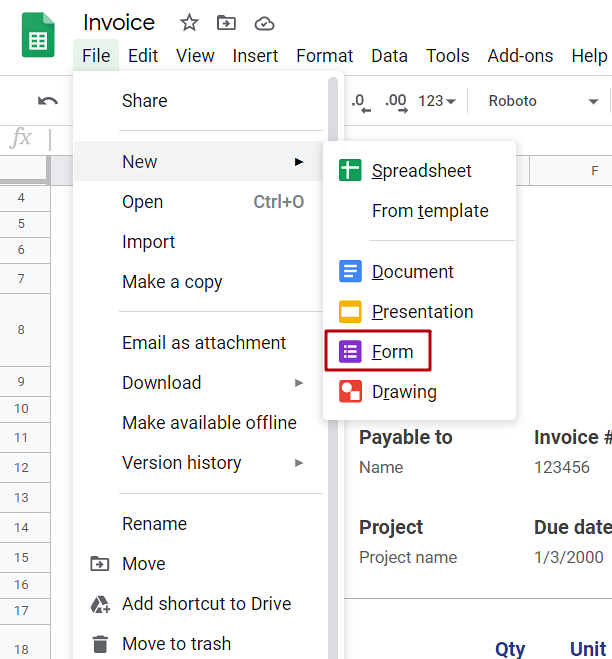Click the undo arrow in toolbar
Screen dimensions: 612x659
47,101
